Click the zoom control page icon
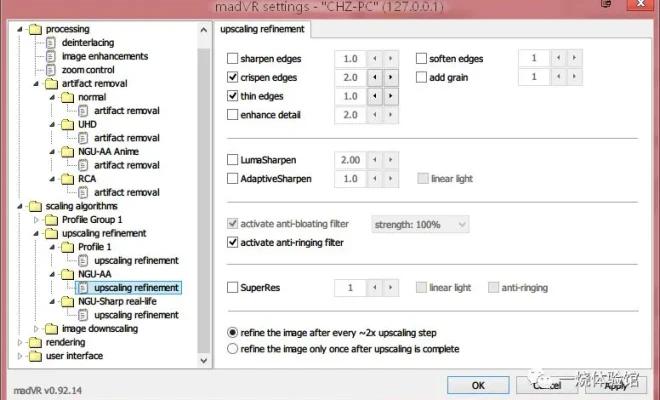 click(x=52, y=70)
